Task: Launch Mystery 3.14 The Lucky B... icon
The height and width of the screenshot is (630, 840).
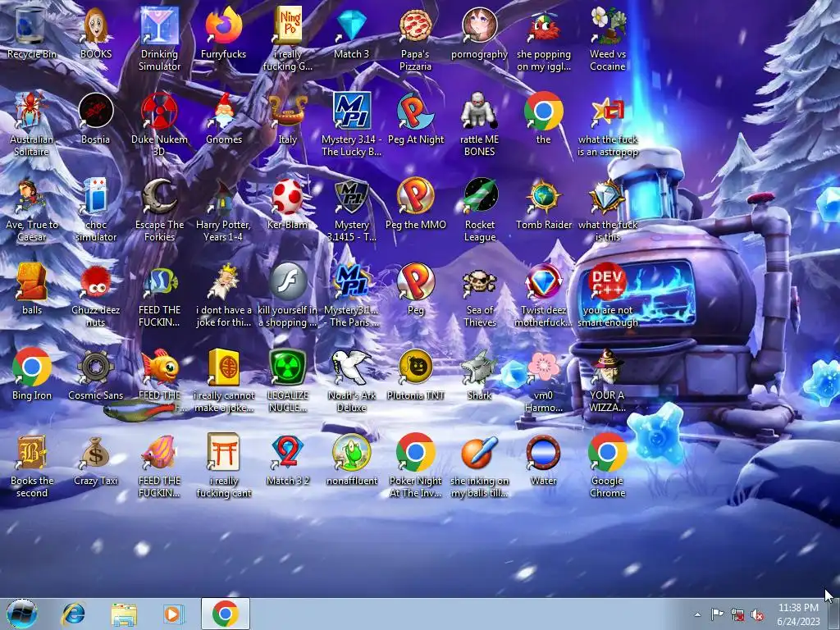Action: (351, 124)
